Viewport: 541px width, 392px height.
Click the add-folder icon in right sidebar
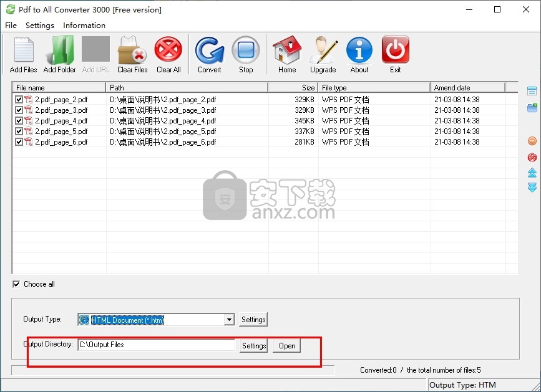coord(532,107)
